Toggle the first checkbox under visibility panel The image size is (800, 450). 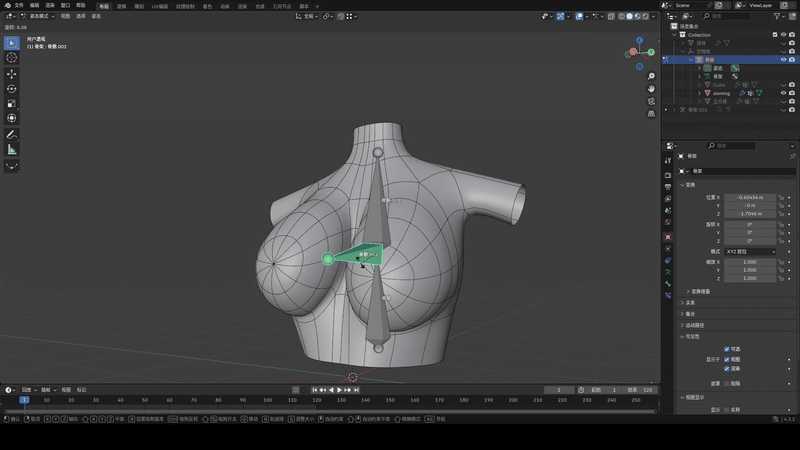point(726,348)
